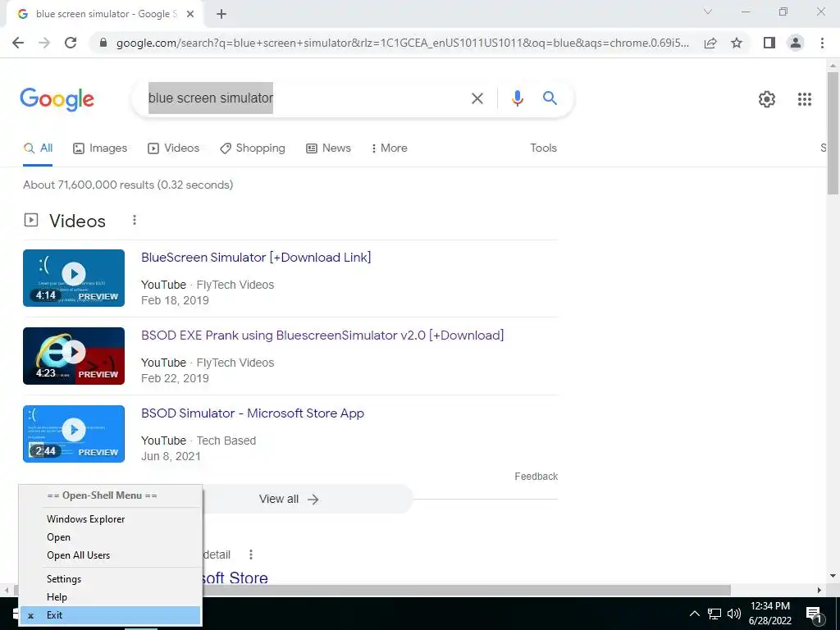
Task: Go back with the browser back arrow
Action: coord(18,43)
